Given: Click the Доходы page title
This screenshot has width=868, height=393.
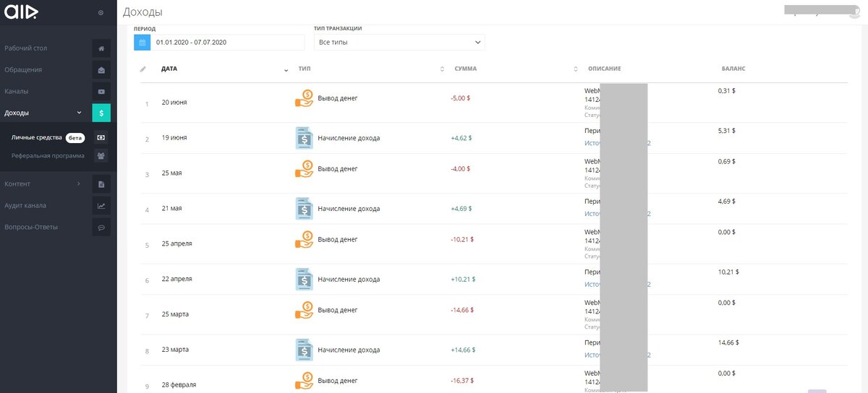Looking at the screenshot, I should pos(142,12).
